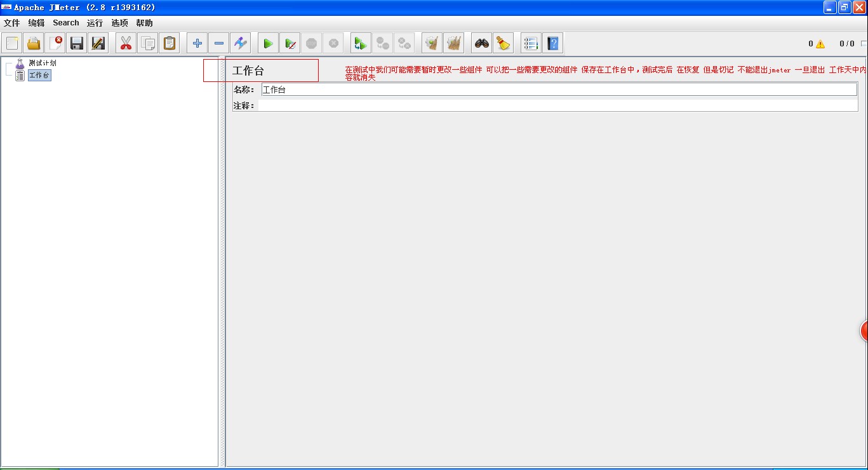This screenshot has height=470, width=868.
Task: Restore the JMeter window size
Action: (x=845, y=7)
